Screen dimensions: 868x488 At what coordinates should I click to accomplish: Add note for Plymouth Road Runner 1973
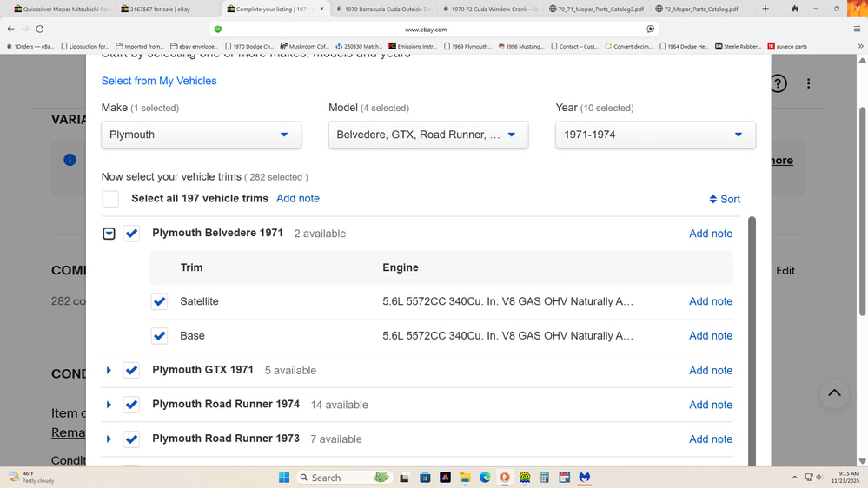coord(710,439)
